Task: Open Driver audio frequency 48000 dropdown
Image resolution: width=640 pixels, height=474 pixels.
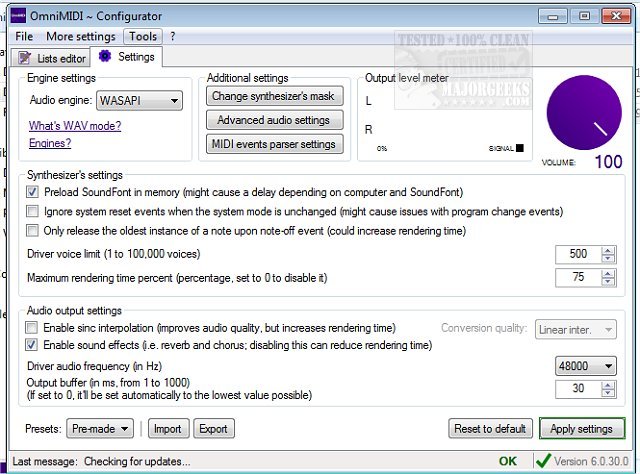Action: [585, 366]
